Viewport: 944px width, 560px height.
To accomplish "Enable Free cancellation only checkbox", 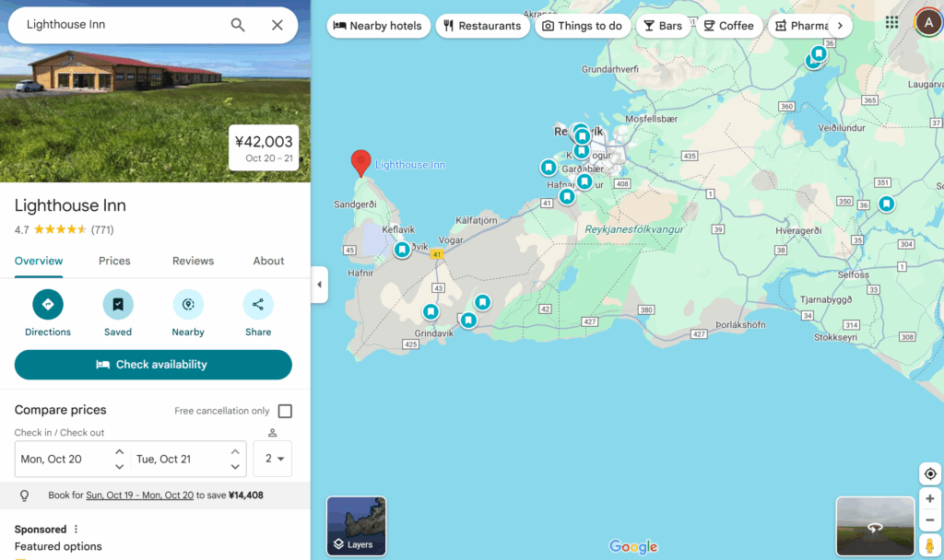I will 285,411.
